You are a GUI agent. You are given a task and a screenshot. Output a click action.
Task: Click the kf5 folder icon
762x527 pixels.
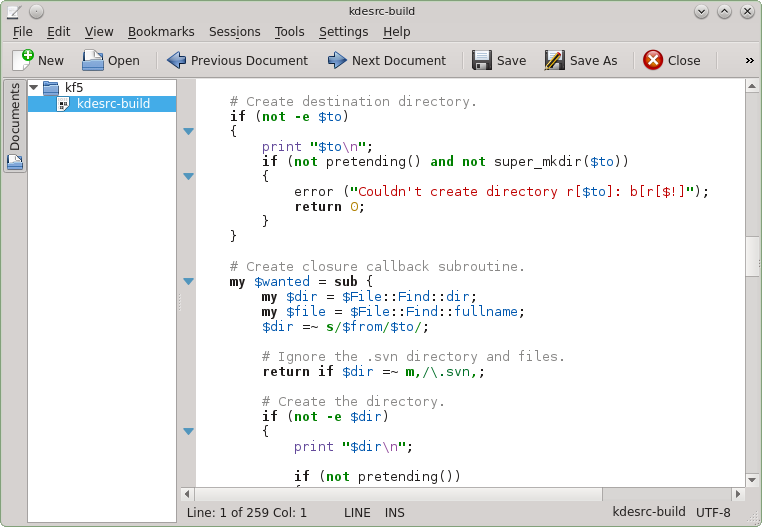(51, 88)
